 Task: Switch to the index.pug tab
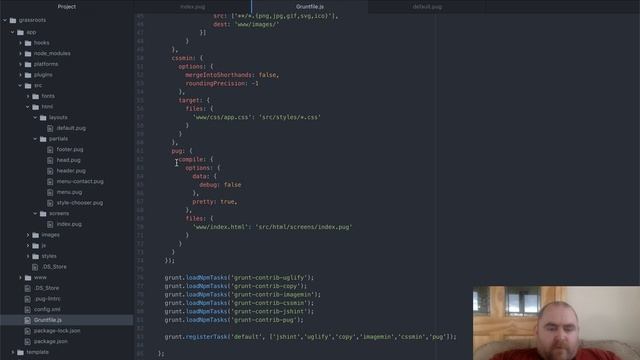193,7
